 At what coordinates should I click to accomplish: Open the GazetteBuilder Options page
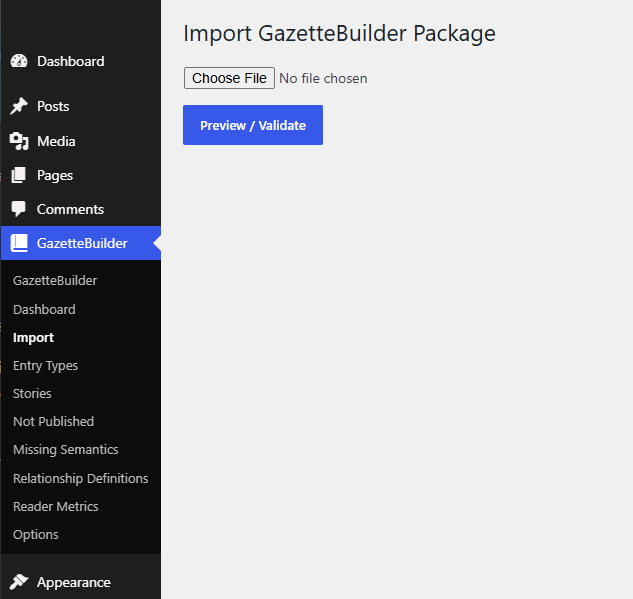pos(36,534)
